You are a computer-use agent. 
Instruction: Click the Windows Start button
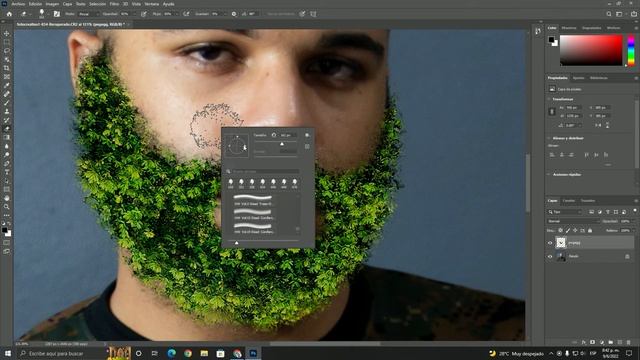(x=7, y=353)
